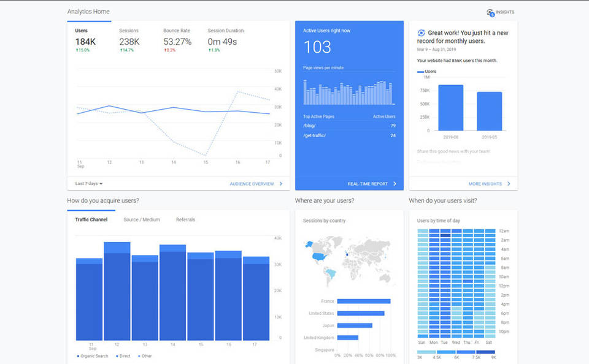Click the INSIGHTS label in the header
Image resolution: width=589 pixels, height=364 pixels.
(505, 12)
